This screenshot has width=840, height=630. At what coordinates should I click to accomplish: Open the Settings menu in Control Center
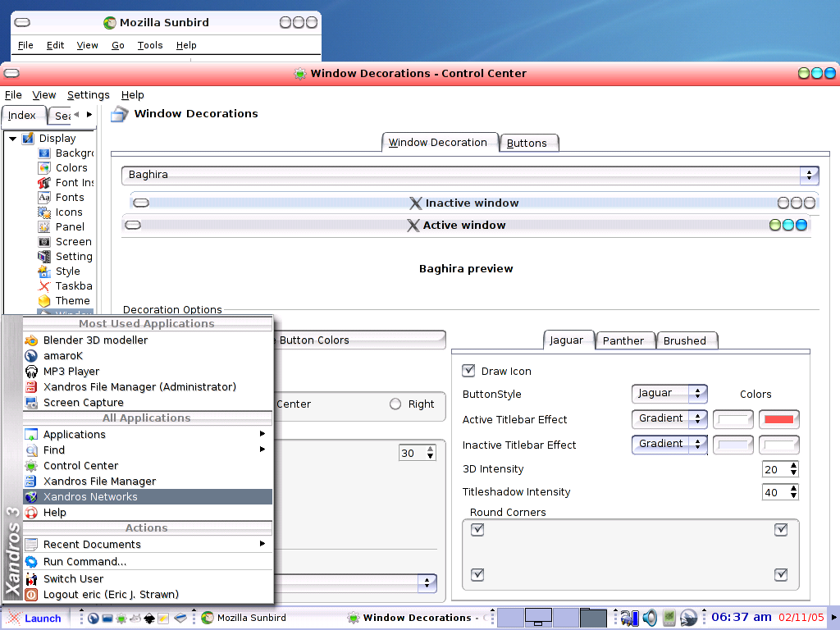pyautogui.click(x=89, y=95)
